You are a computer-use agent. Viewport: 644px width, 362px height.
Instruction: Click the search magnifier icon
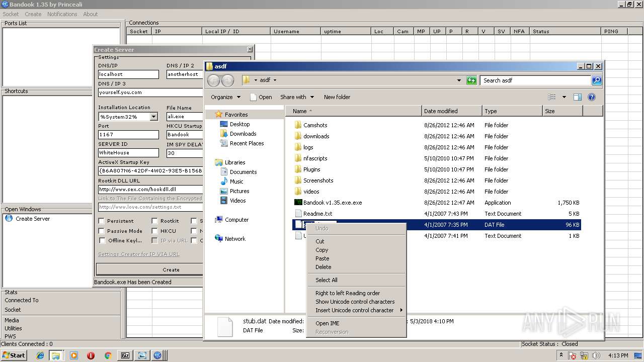click(x=596, y=80)
